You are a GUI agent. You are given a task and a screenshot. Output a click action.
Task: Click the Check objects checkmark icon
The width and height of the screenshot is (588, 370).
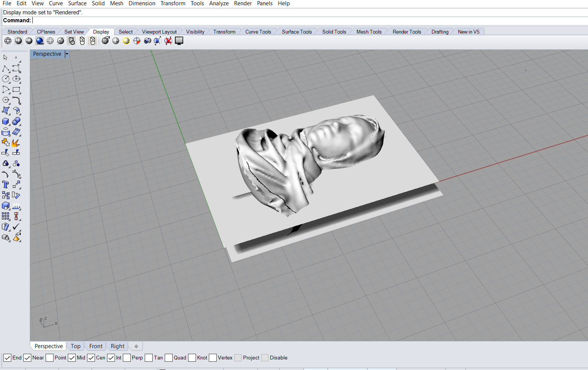coord(16,227)
